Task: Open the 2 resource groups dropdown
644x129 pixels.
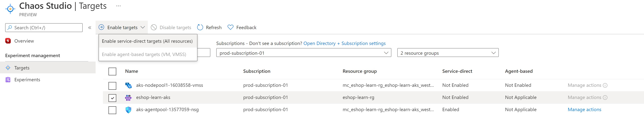Action: [448, 53]
